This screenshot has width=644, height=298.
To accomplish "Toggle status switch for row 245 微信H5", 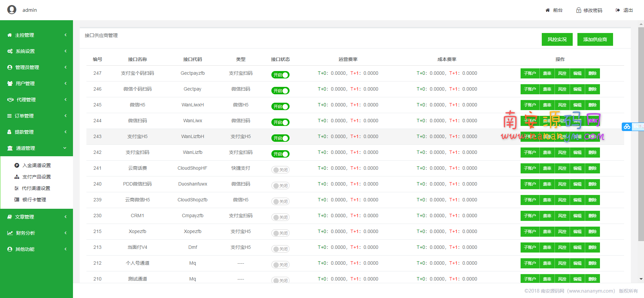I will [x=280, y=106].
